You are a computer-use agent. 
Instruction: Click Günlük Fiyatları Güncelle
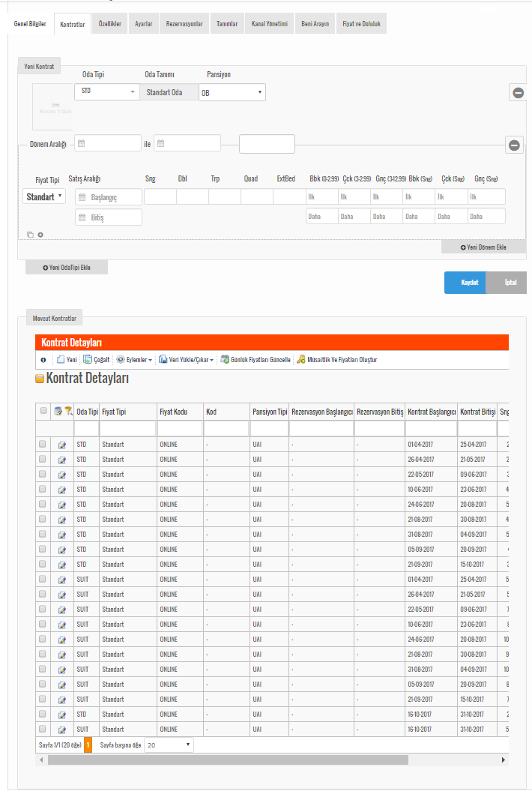(256, 360)
